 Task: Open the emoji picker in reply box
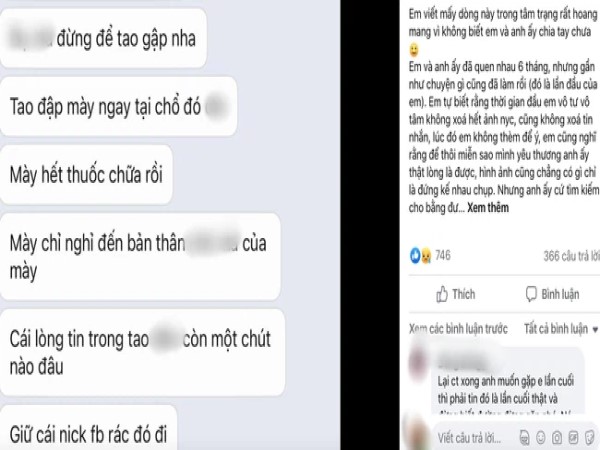[x=541, y=437]
